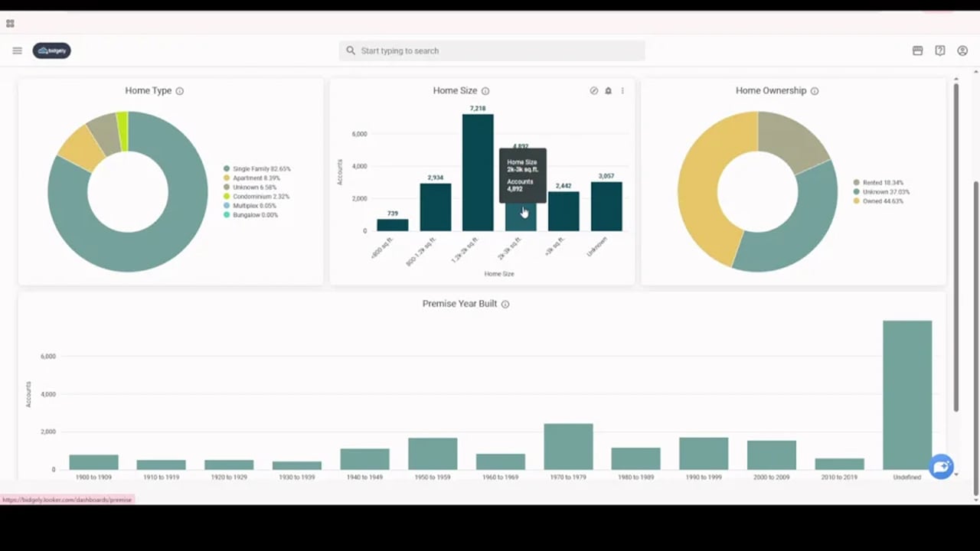Open the hamburger main menu
The image size is (980, 551).
[17, 51]
